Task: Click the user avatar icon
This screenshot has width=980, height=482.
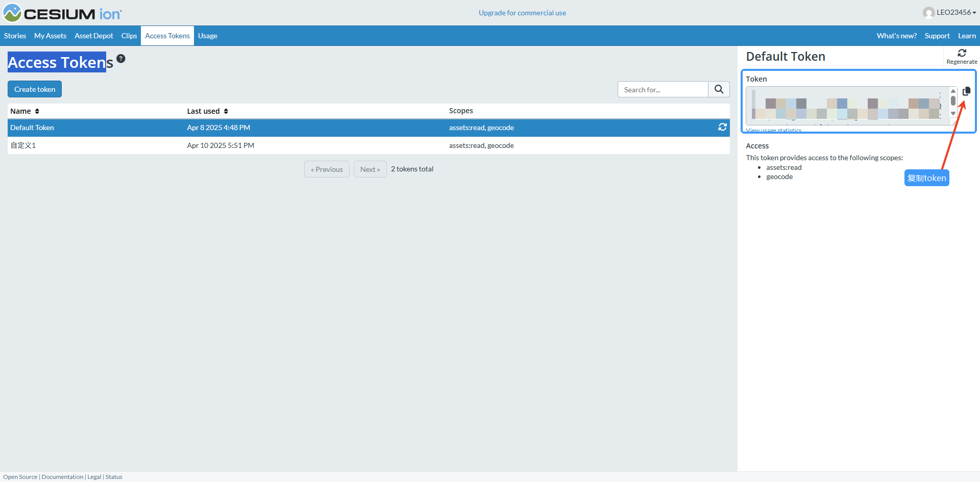Action: 928,13
